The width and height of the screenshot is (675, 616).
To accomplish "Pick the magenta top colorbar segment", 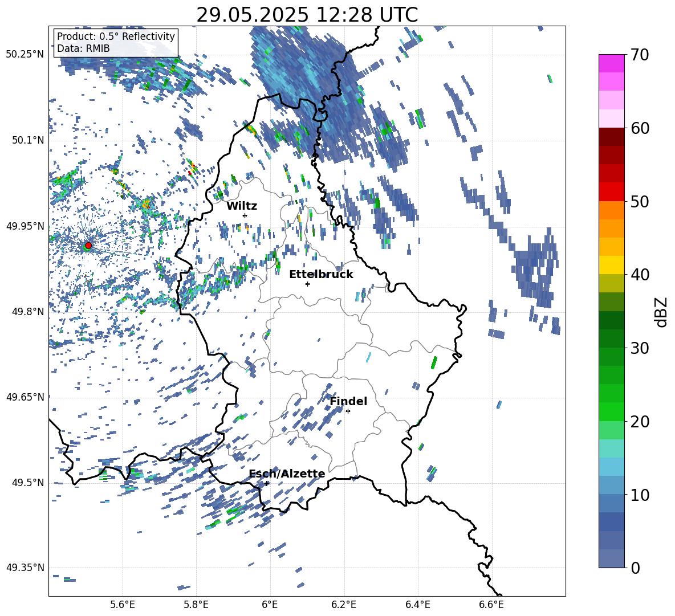I will 611,63.
